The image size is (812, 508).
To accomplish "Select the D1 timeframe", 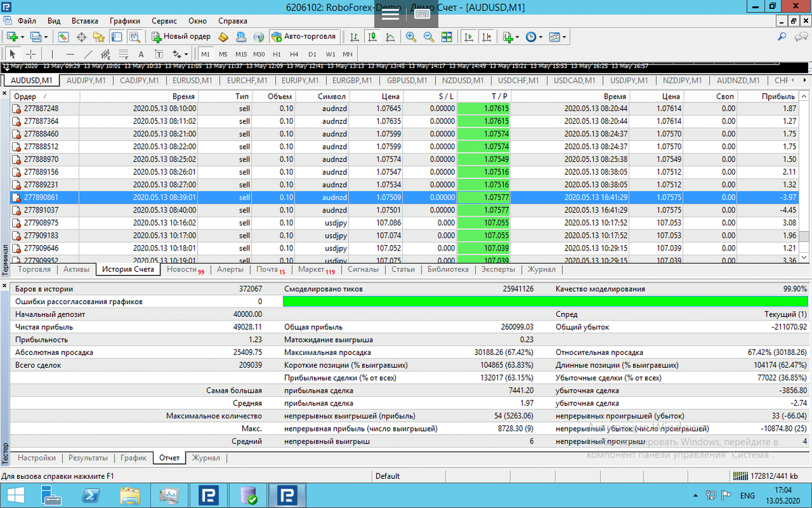I will 312,54.
